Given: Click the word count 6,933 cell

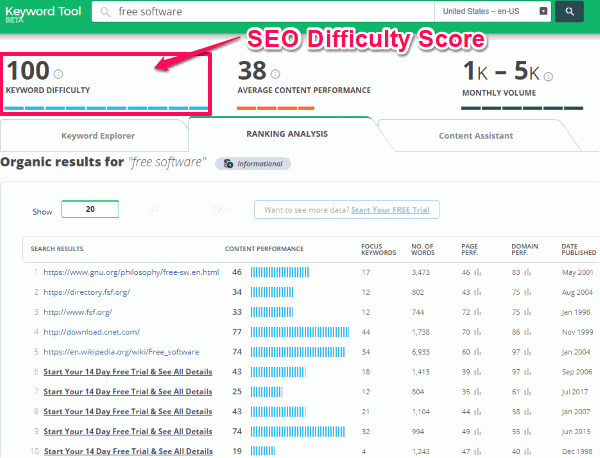Looking at the screenshot, I should coord(421,352).
